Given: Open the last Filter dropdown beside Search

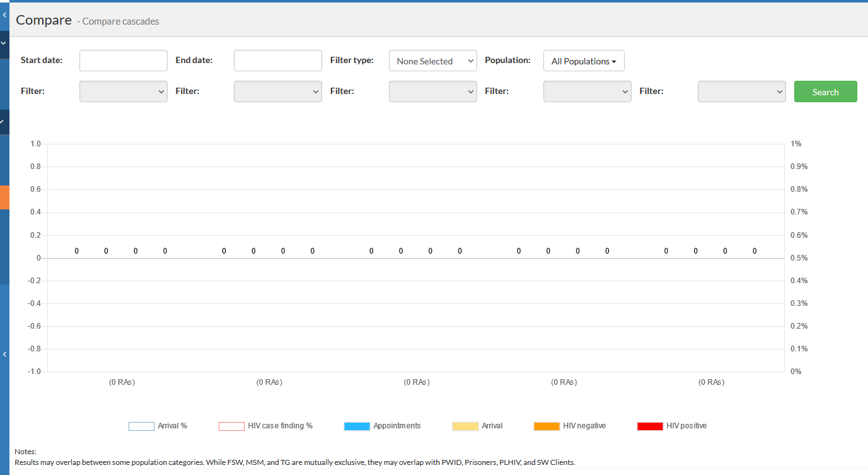Looking at the screenshot, I should 741,91.
